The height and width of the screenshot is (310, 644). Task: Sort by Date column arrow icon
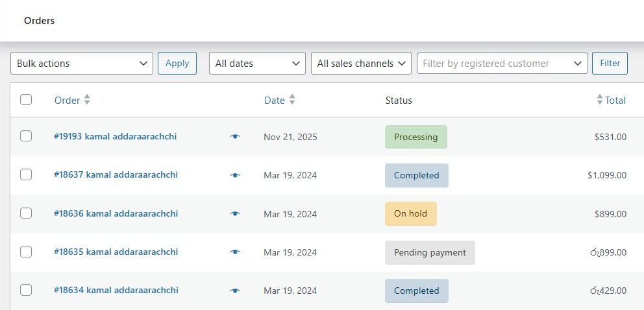click(x=292, y=100)
